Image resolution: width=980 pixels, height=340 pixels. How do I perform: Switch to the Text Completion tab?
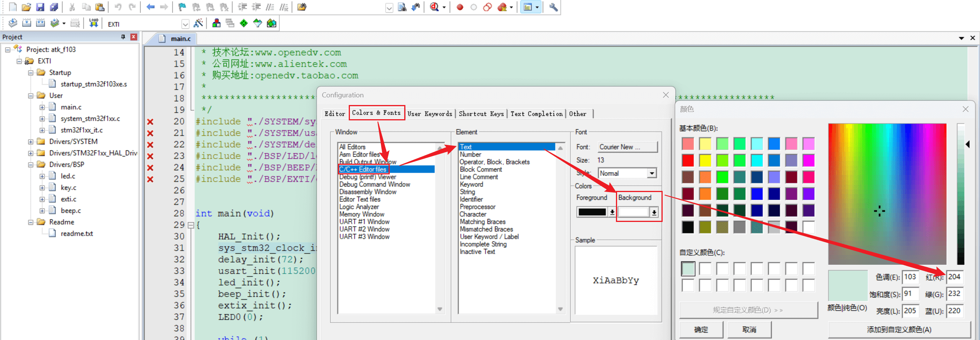[x=536, y=114]
